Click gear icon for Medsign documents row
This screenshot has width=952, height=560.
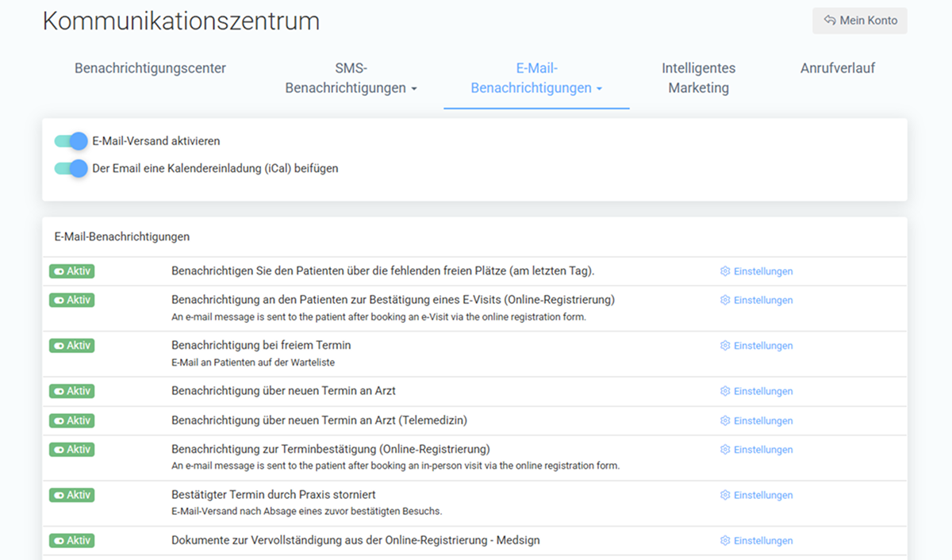click(724, 541)
